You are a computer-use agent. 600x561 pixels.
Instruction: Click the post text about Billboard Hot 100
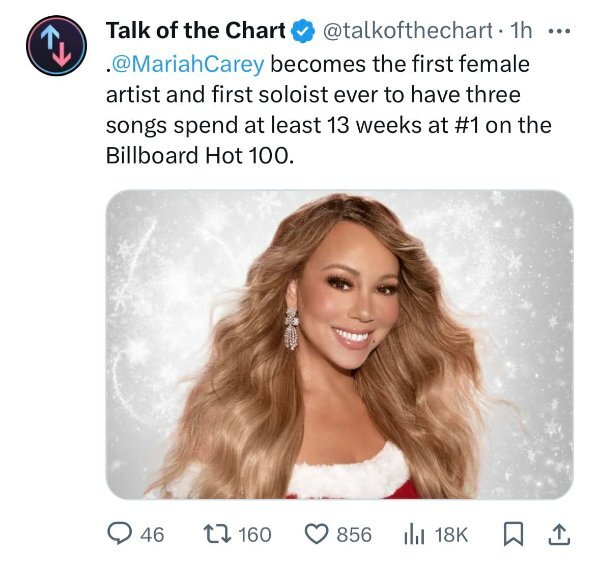(320, 111)
